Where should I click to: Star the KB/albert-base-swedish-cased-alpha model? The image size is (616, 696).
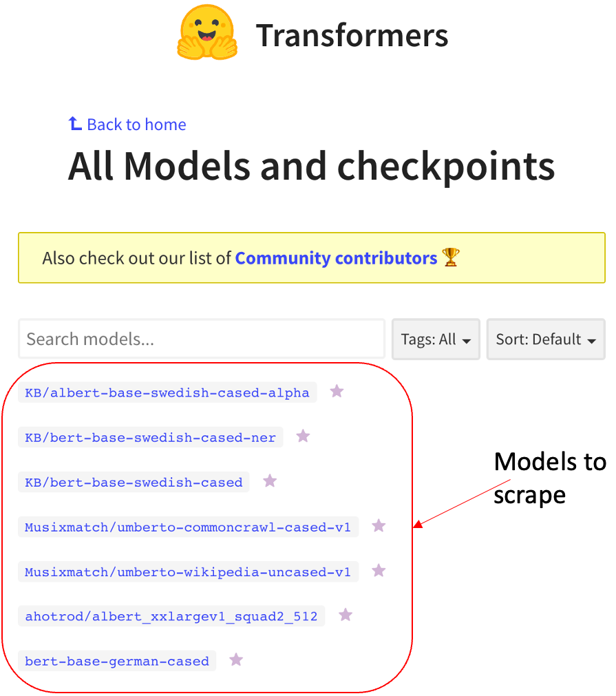click(x=337, y=391)
